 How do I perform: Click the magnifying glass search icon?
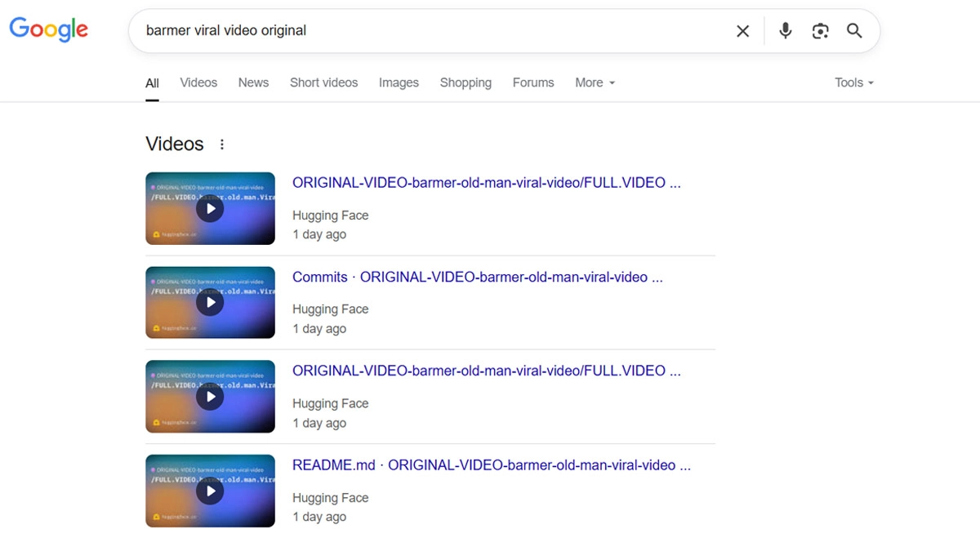coord(854,31)
